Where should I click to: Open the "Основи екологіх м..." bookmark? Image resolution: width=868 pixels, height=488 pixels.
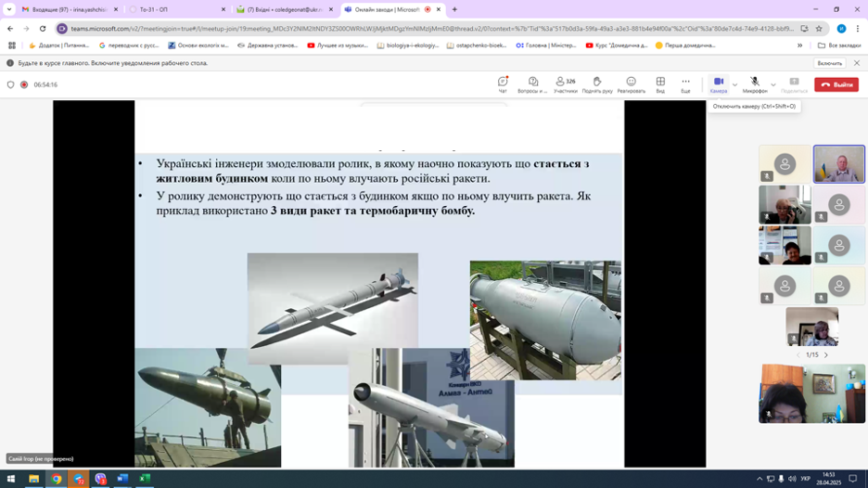click(x=198, y=45)
